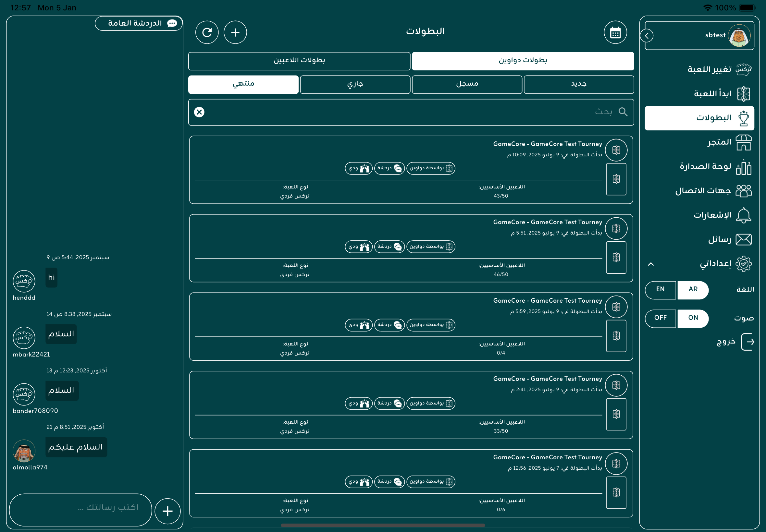Collapse sidebar with arrow near sbtest
The height and width of the screenshot is (532, 766).
647,36
